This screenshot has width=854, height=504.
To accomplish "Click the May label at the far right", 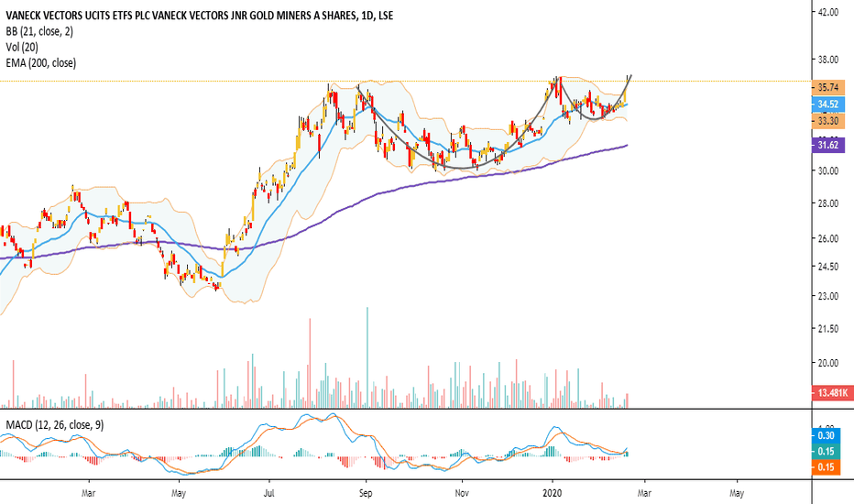I will [x=737, y=493].
